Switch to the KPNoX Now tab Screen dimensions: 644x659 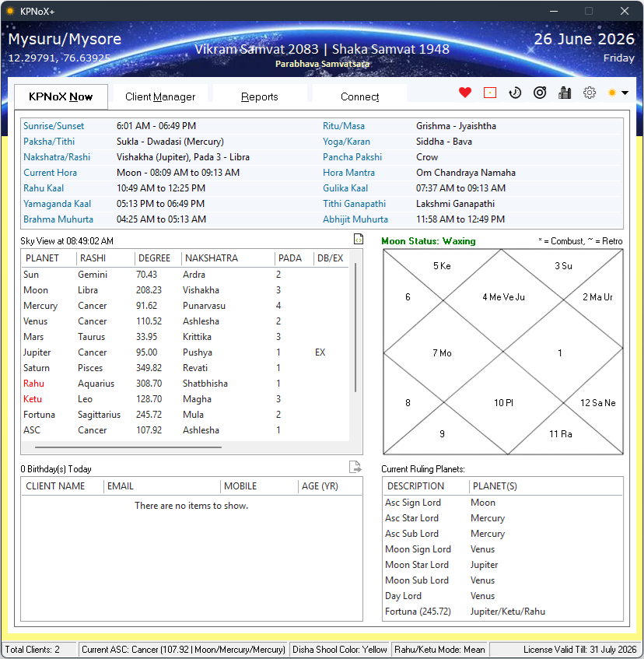61,96
